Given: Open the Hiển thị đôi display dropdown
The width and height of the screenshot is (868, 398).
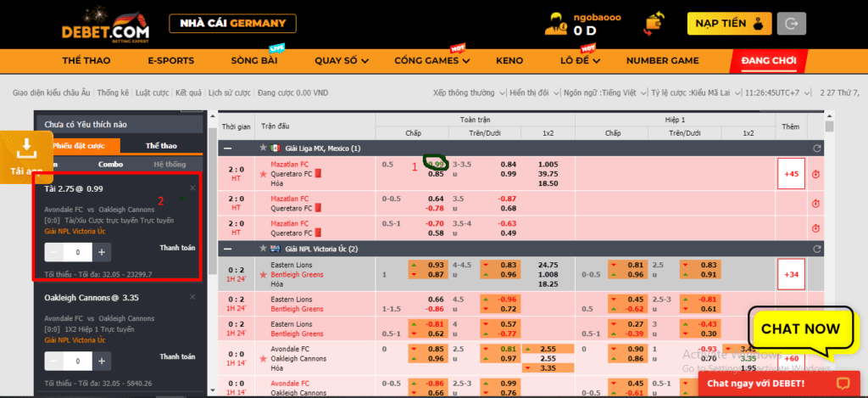Looking at the screenshot, I should 535,92.
